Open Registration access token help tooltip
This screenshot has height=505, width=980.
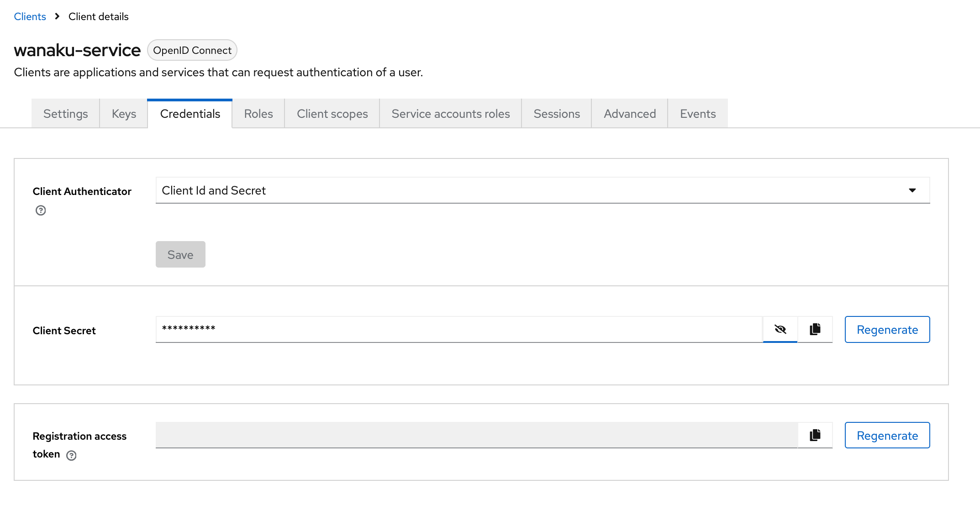pos(72,455)
